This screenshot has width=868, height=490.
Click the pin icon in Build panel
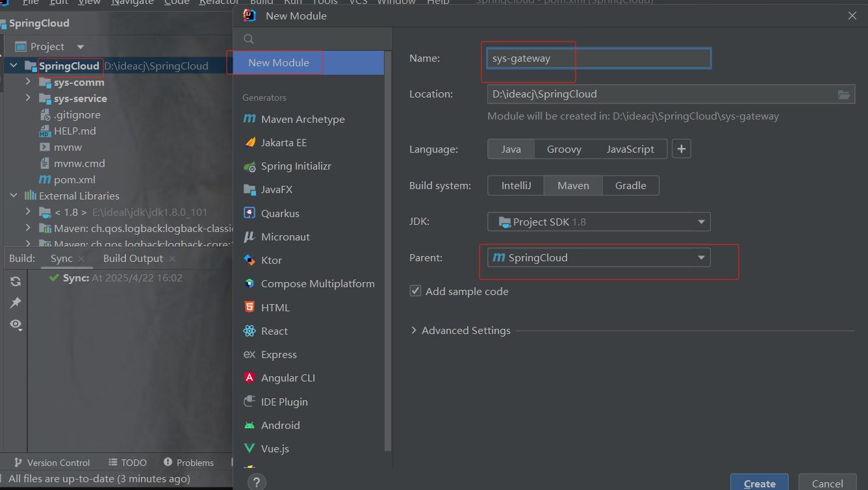[x=16, y=303]
